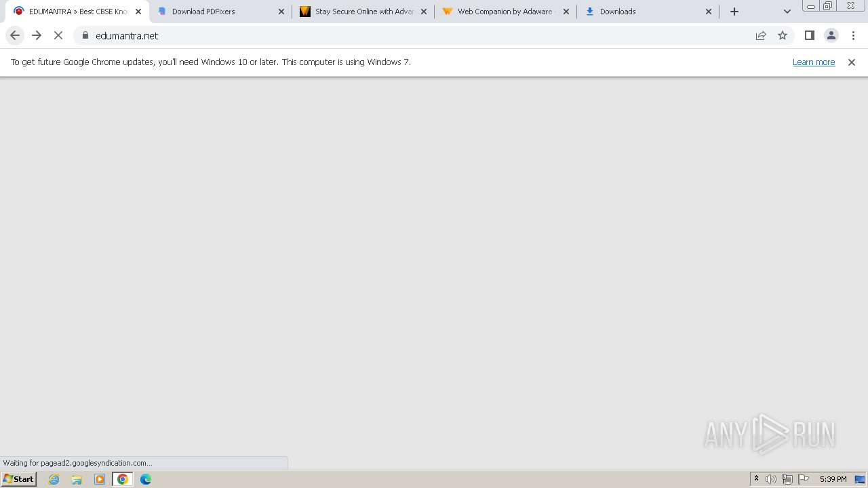This screenshot has height=488, width=868.
Task: Open the side panel
Action: coord(809,35)
